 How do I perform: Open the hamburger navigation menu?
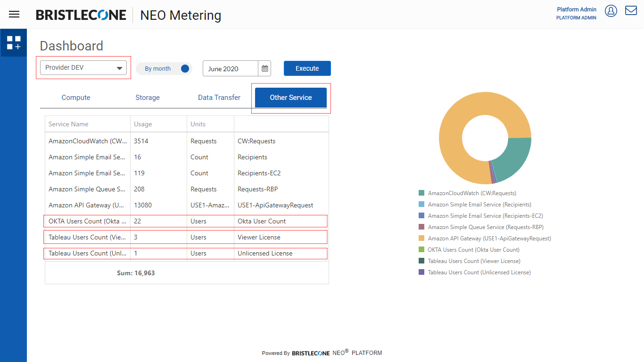(x=14, y=14)
